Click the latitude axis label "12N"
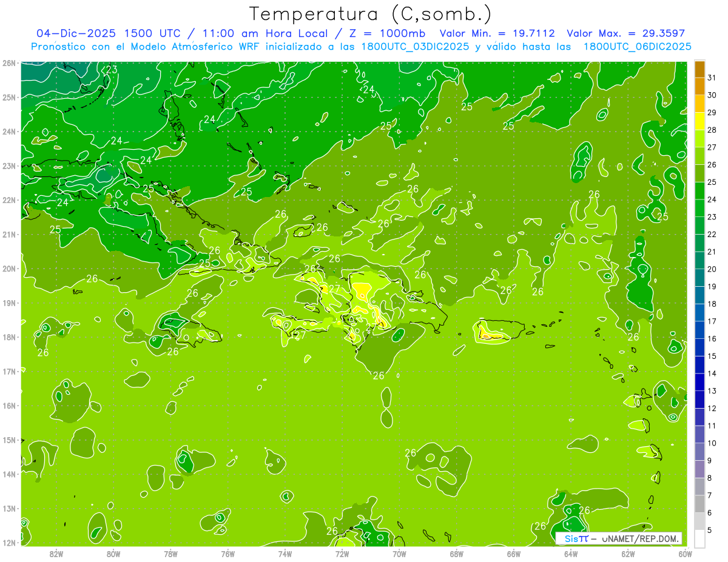 pyautogui.click(x=9, y=543)
